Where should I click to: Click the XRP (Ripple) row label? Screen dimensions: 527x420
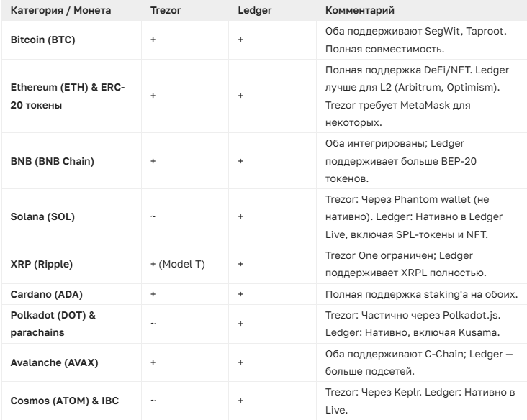tap(42, 264)
